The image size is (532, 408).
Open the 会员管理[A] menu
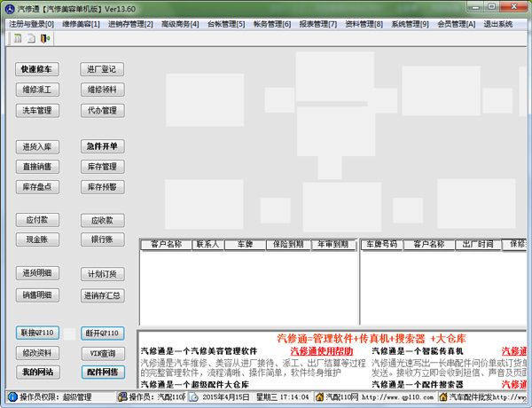click(457, 24)
